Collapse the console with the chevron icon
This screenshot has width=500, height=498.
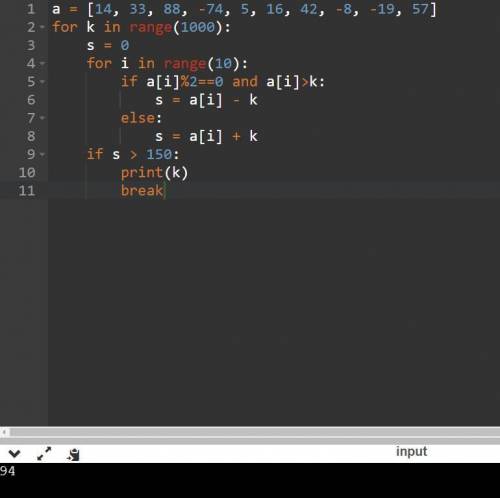tap(14, 454)
